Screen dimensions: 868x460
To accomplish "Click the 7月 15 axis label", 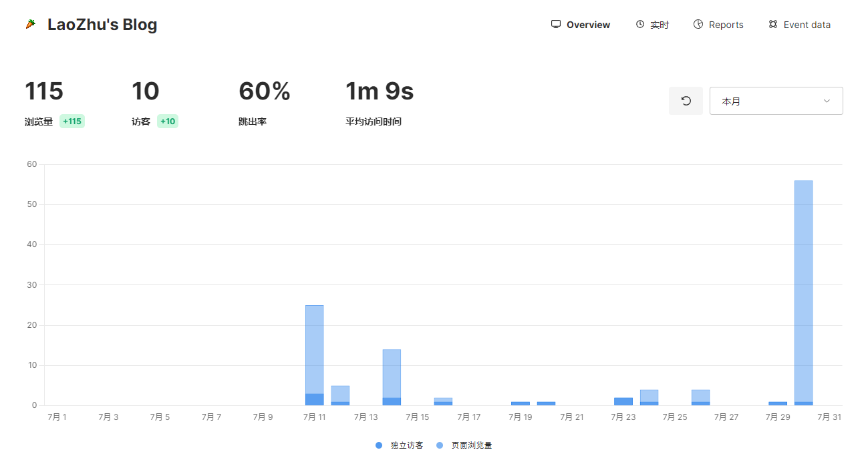I will pyautogui.click(x=417, y=417).
